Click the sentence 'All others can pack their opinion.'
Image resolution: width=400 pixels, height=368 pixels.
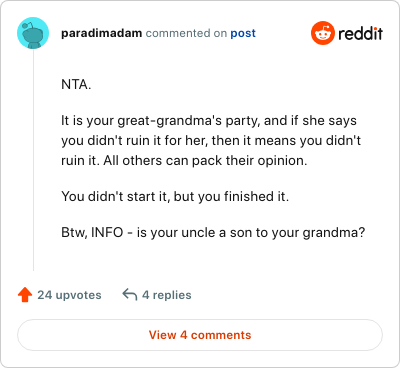click(205, 161)
